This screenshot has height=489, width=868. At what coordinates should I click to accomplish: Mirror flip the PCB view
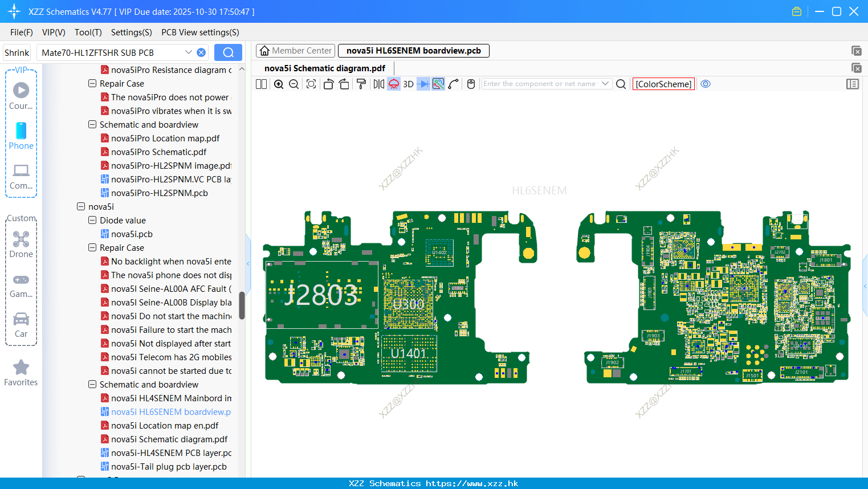(x=379, y=84)
